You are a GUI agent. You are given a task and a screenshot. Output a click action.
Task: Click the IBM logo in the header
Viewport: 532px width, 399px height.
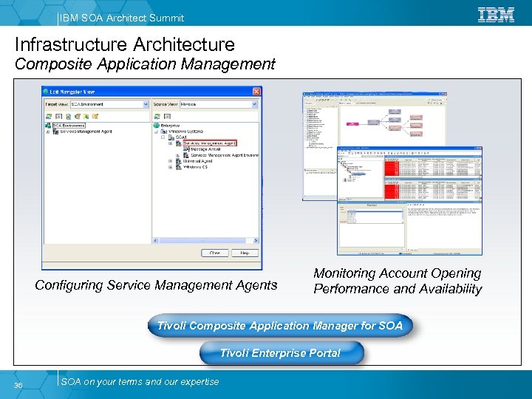click(496, 16)
